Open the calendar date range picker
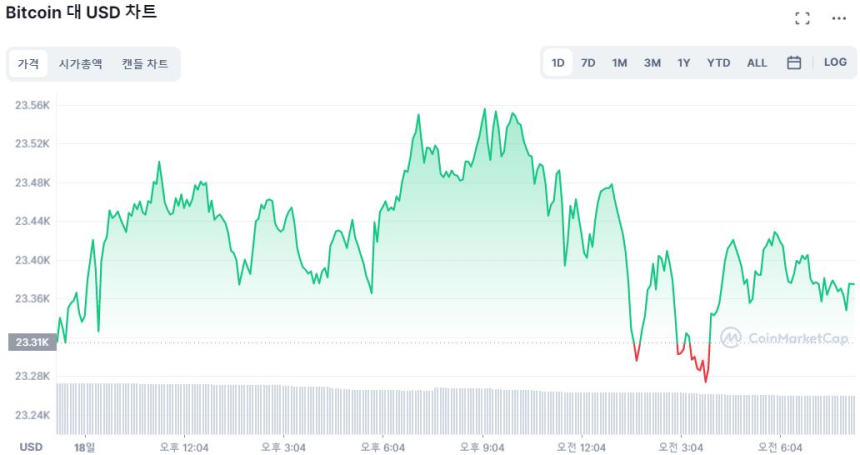This screenshot has width=860, height=455. (x=794, y=63)
